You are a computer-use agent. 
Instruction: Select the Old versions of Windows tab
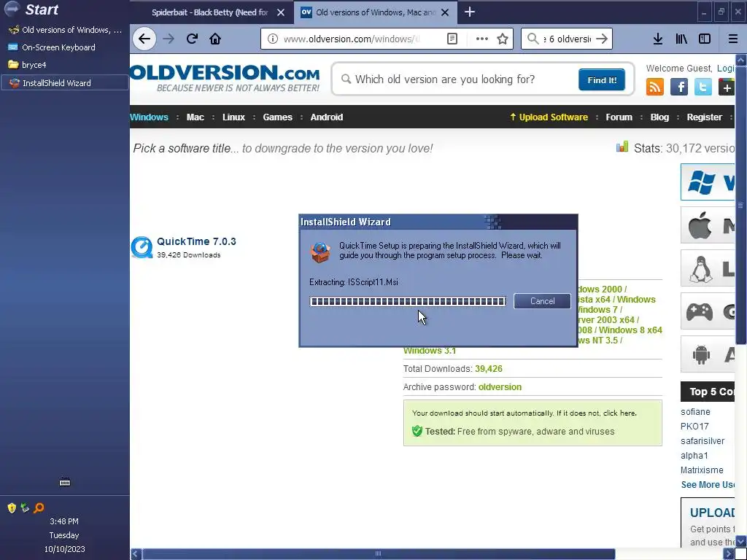(376, 12)
